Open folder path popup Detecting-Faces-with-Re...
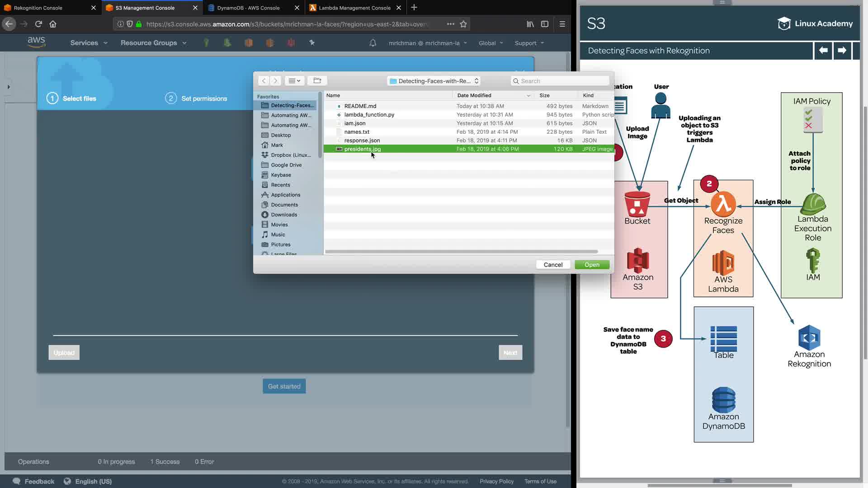This screenshot has width=868, height=488. click(x=434, y=81)
